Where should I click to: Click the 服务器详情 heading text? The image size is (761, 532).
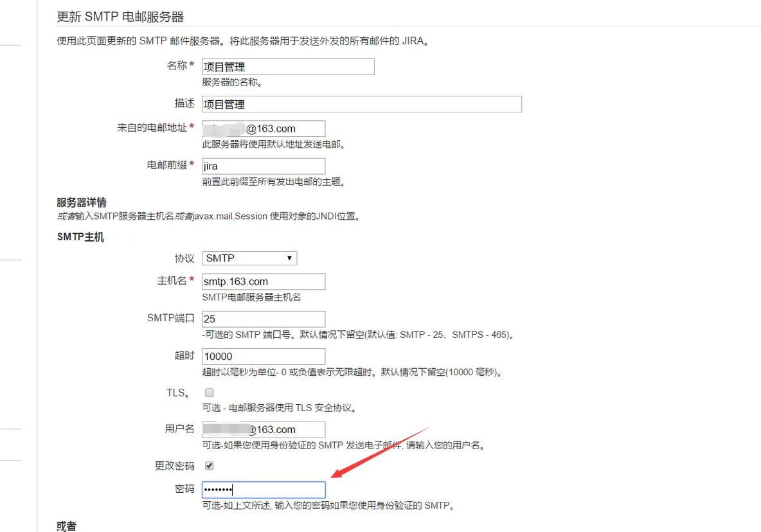pos(82,203)
